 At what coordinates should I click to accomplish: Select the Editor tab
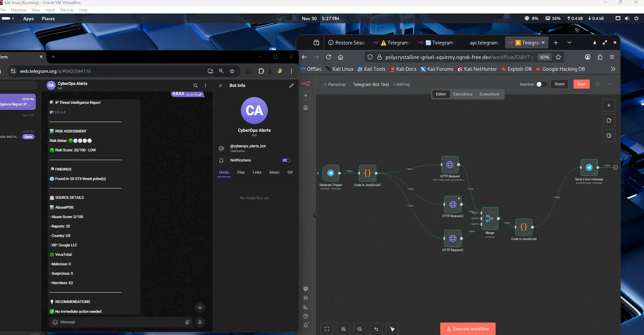point(441,94)
